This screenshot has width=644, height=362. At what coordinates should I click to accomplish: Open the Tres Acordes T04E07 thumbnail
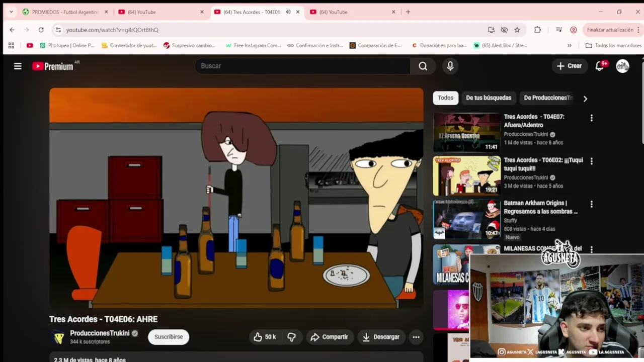pos(466,132)
